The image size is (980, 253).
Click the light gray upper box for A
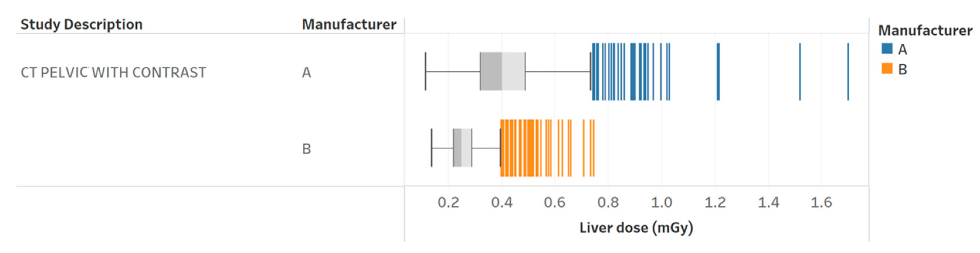point(513,72)
